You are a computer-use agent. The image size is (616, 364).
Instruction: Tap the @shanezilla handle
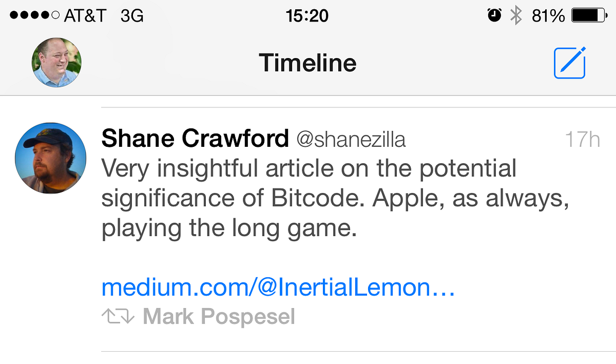pos(351,139)
